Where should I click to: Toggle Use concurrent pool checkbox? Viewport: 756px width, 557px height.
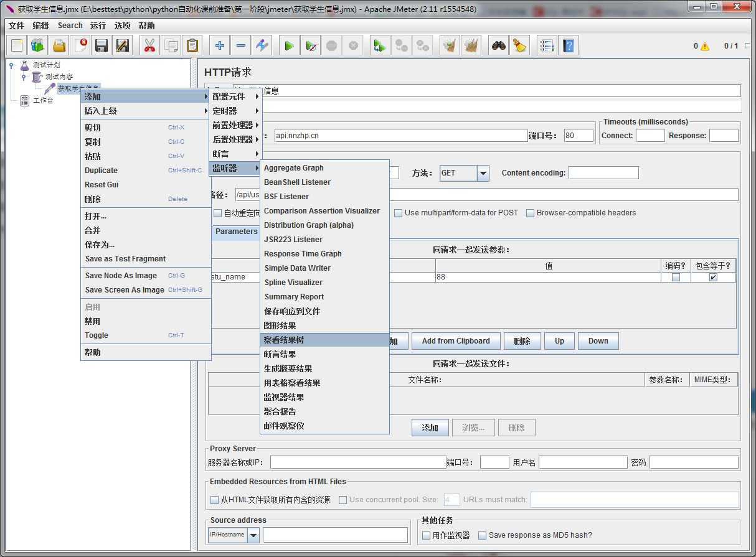[x=343, y=500]
